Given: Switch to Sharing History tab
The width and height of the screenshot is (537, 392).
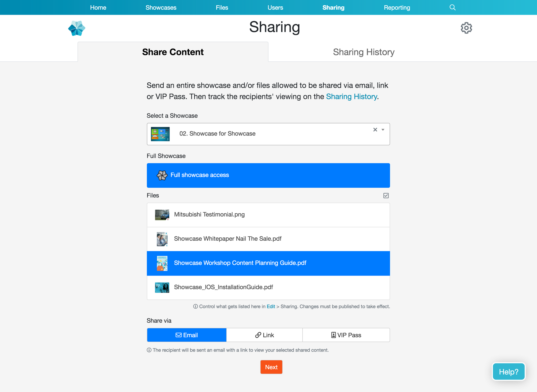Looking at the screenshot, I should [364, 52].
